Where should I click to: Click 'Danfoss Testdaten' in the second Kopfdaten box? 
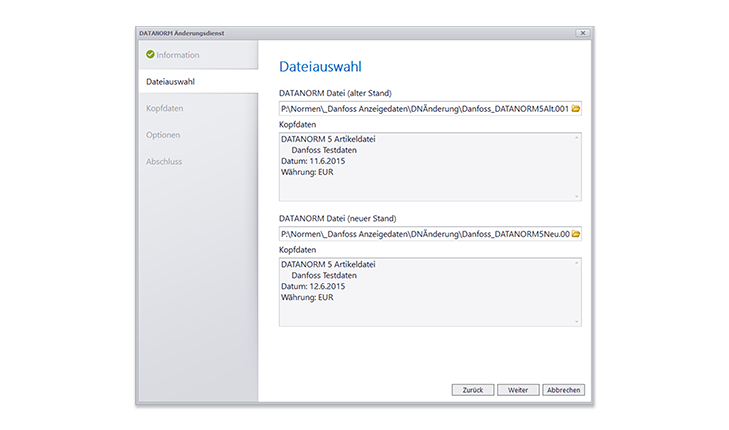pyautogui.click(x=324, y=275)
